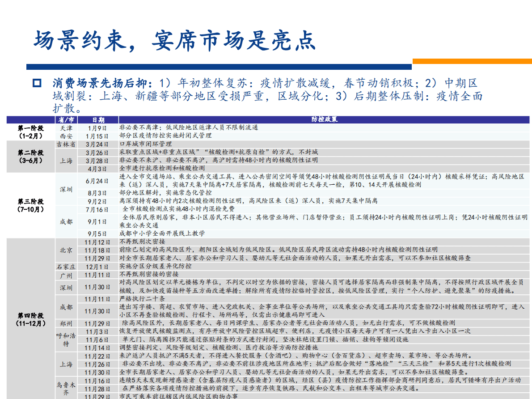This screenshot has height=399, width=532.
Task: Click the 石家庄 city cell
Action: (66, 266)
